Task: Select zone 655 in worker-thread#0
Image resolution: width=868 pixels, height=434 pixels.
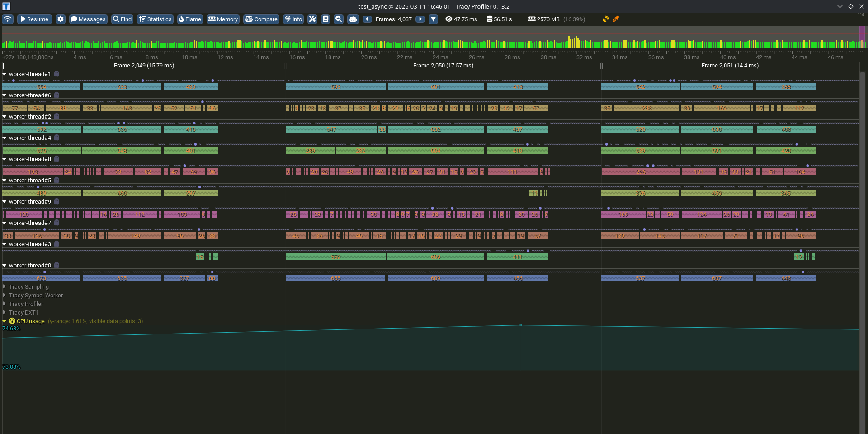Action: click(335, 278)
